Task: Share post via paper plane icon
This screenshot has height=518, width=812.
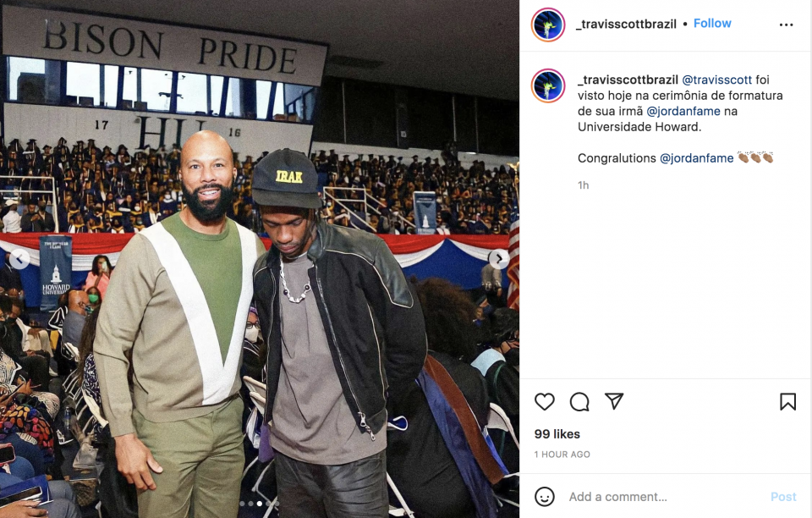Action: (x=614, y=401)
